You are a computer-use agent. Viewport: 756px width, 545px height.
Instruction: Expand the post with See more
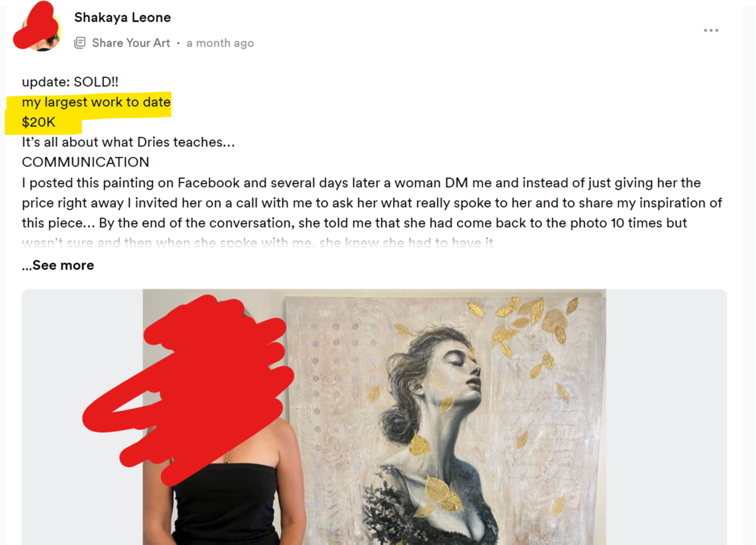[58, 265]
